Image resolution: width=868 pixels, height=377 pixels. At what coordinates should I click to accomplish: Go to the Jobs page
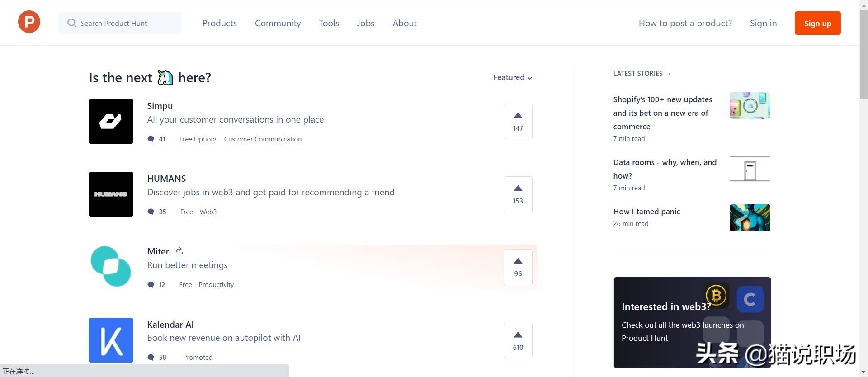coord(365,23)
